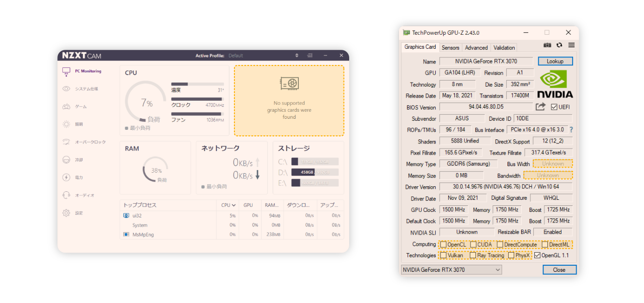Refresh GPU-Z readings via the refresh icon

[559, 45]
